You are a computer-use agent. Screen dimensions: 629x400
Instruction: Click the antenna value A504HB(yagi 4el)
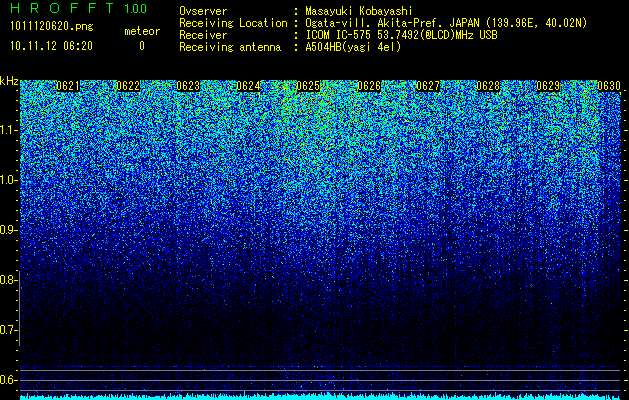click(353, 47)
